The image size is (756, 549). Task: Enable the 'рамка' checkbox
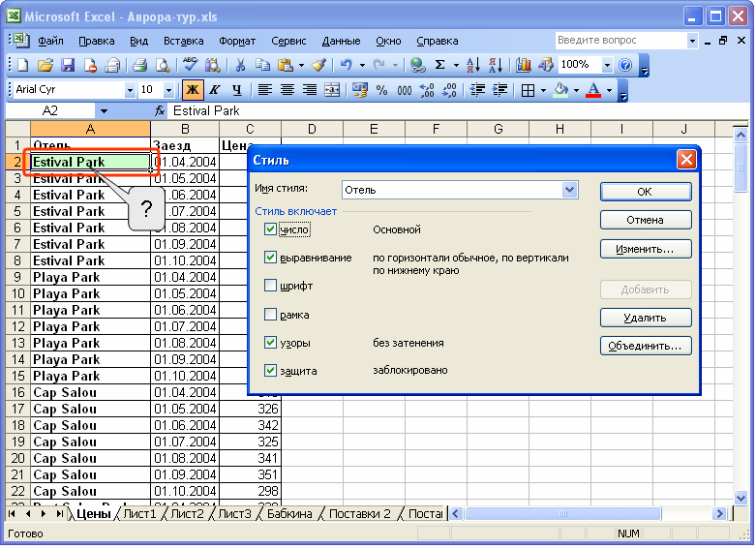[x=271, y=315]
